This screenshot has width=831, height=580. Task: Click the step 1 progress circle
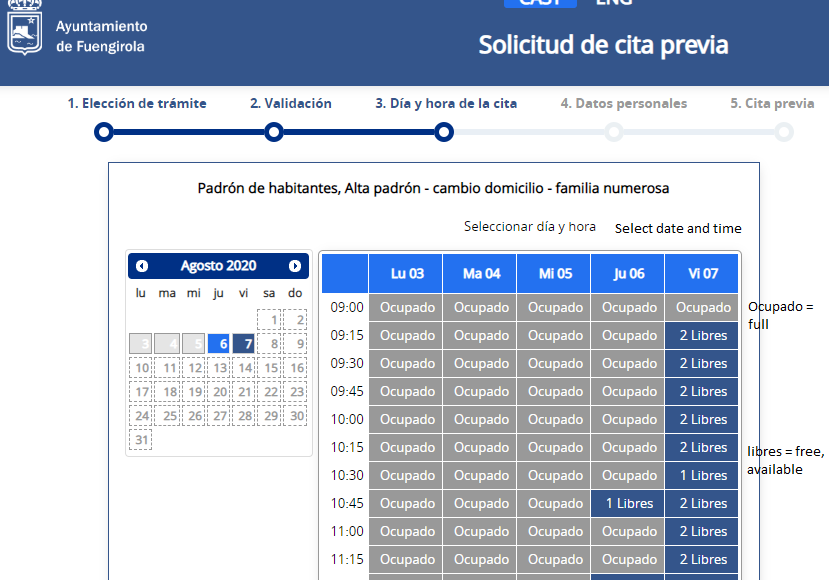[104, 132]
